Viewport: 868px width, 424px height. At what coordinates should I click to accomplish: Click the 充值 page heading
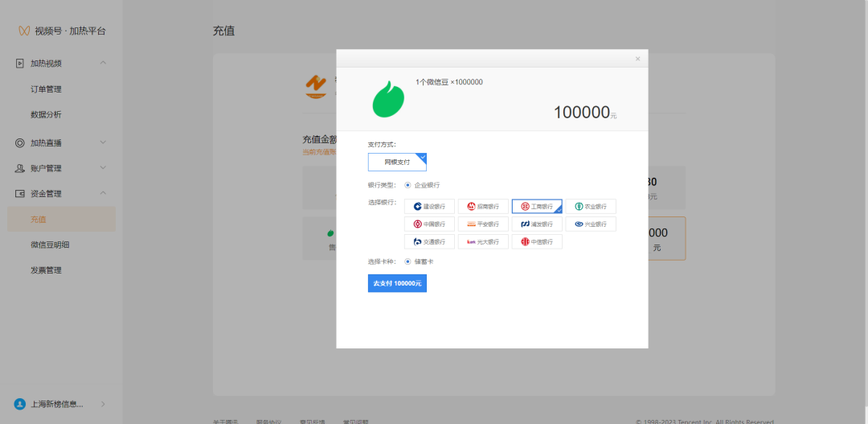pos(223,31)
